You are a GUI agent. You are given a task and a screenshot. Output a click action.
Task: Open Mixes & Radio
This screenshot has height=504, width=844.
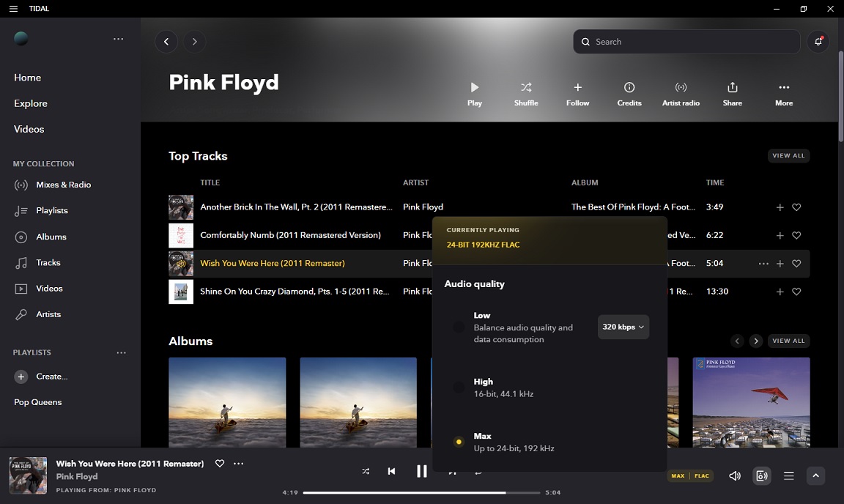pos(52,185)
